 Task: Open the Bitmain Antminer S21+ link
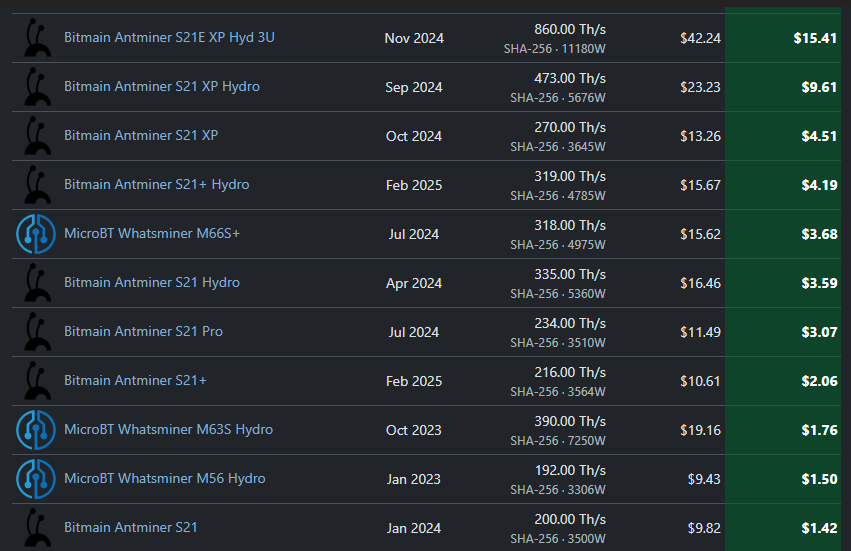(x=136, y=380)
